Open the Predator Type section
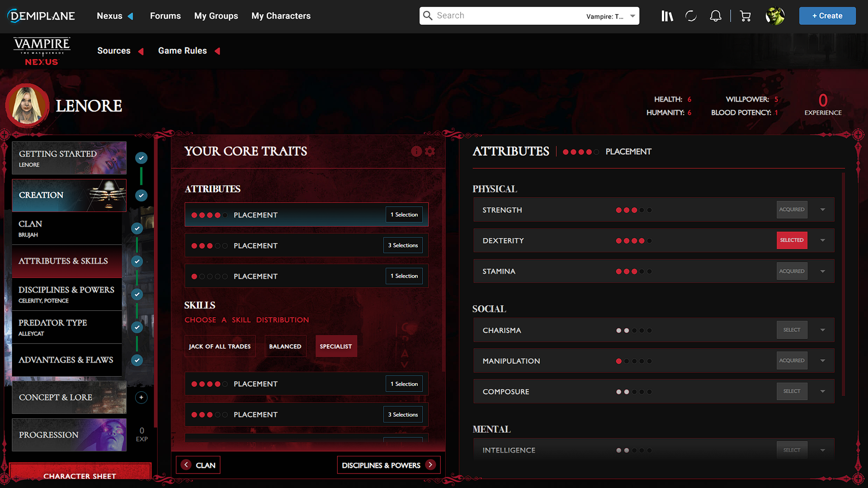The height and width of the screenshot is (488, 868). click(67, 327)
